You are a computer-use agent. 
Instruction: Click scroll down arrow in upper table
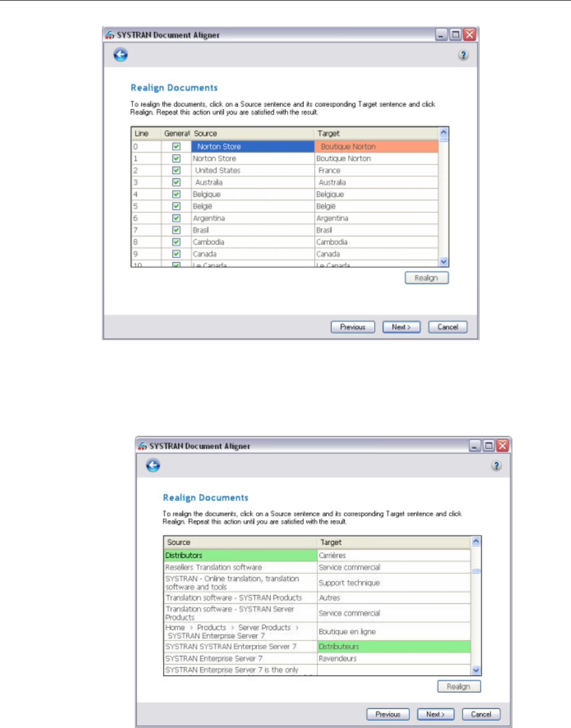[444, 262]
